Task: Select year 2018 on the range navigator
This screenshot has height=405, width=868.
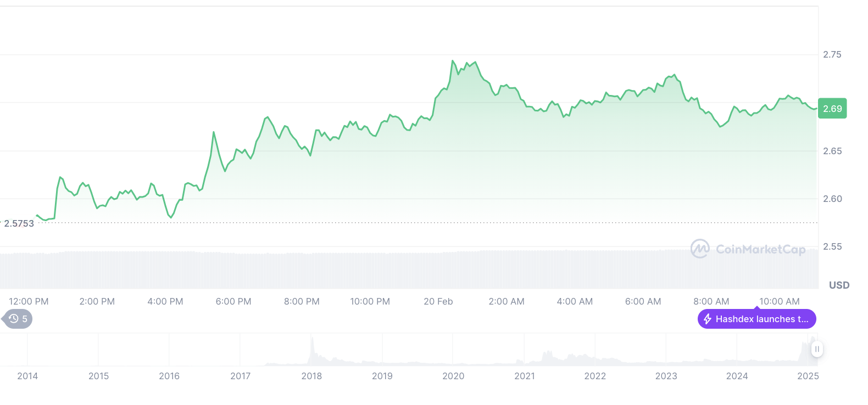Action: click(x=311, y=376)
